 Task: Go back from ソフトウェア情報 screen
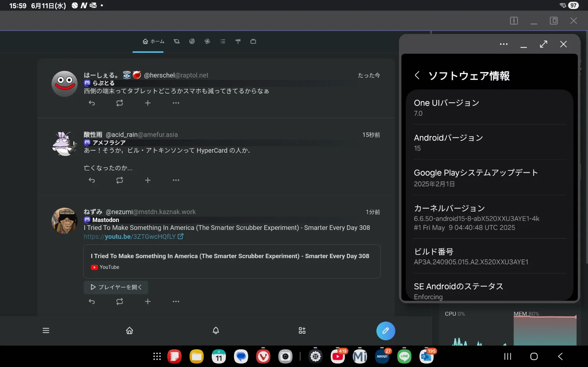click(417, 75)
